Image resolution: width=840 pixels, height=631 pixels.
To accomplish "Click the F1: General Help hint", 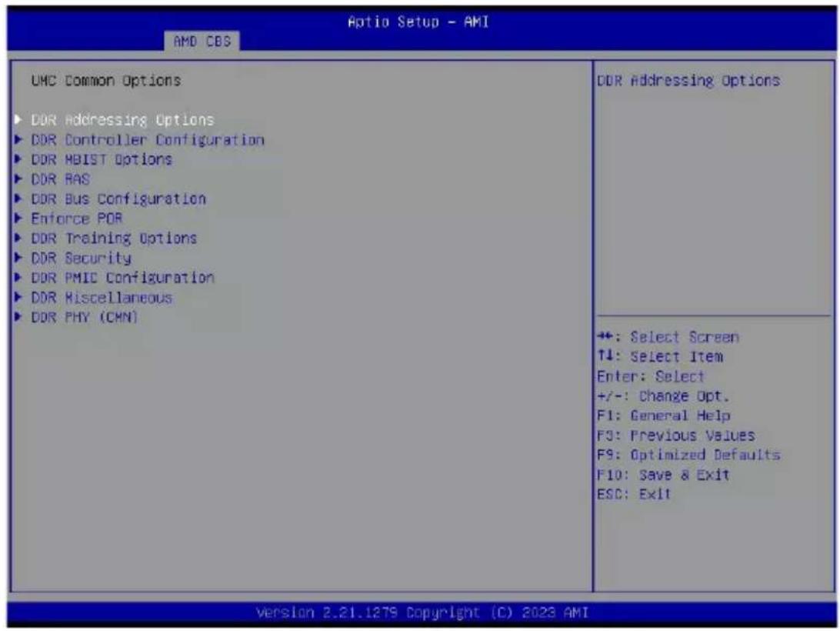I will 664,416.
